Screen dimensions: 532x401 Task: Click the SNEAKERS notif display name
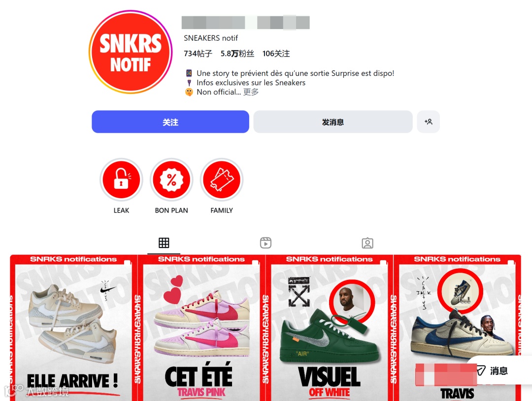tap(211, 38)
